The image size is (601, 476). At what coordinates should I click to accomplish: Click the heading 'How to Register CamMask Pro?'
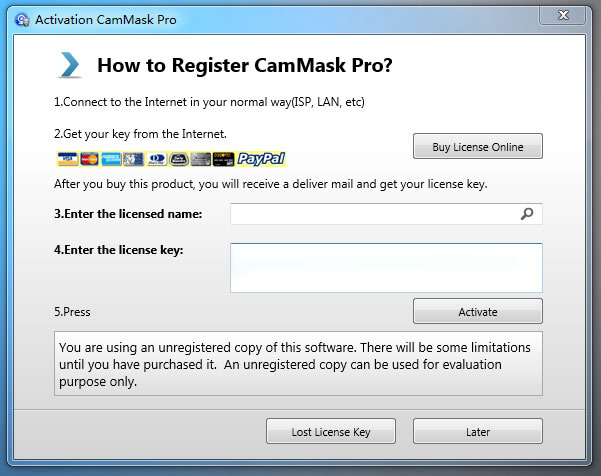245,65
